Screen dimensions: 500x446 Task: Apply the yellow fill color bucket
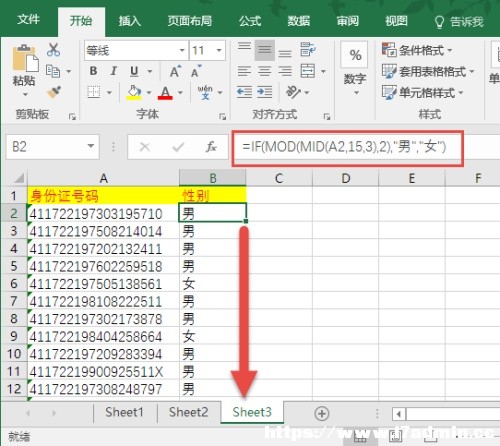tap(134, 92)
